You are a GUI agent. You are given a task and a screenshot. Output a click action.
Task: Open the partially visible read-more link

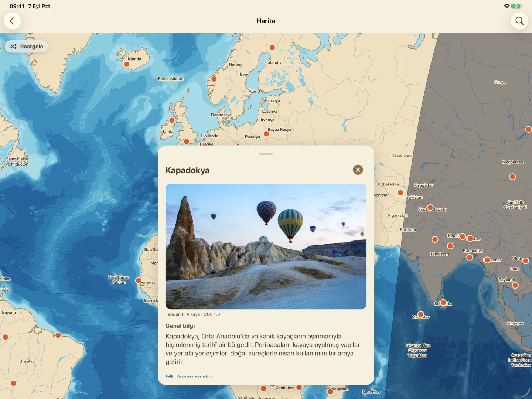coord(189,376)
